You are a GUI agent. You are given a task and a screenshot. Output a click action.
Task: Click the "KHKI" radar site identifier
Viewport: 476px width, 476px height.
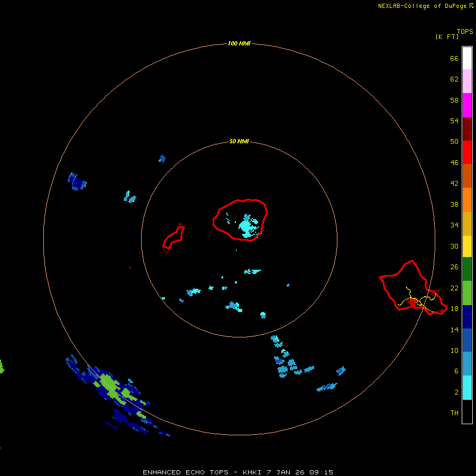pyautogui.click(x=252, y=472)
